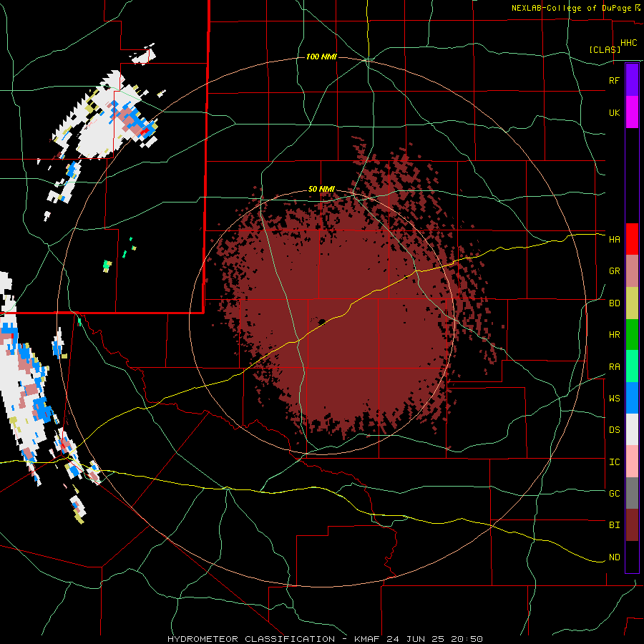The width and height of the screenshot is (644, 644).
Task: Click the blue WS legend swatch
Action: pos(632,398)
